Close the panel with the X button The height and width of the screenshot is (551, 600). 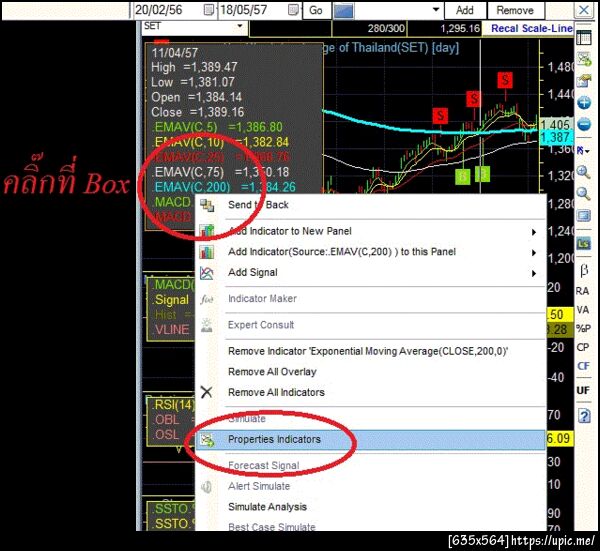584,10
